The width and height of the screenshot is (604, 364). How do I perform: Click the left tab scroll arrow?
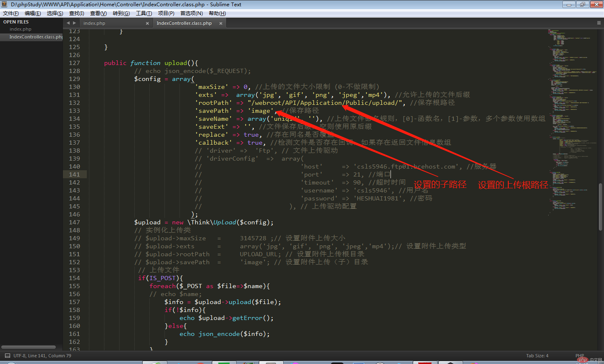pyautogui.click(x=68, y=23)
